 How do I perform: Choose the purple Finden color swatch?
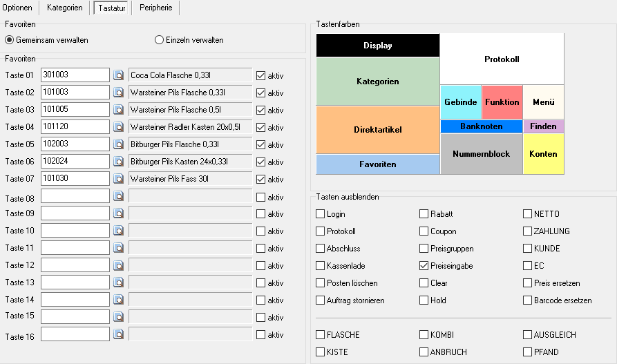click(x=544, y=126)
